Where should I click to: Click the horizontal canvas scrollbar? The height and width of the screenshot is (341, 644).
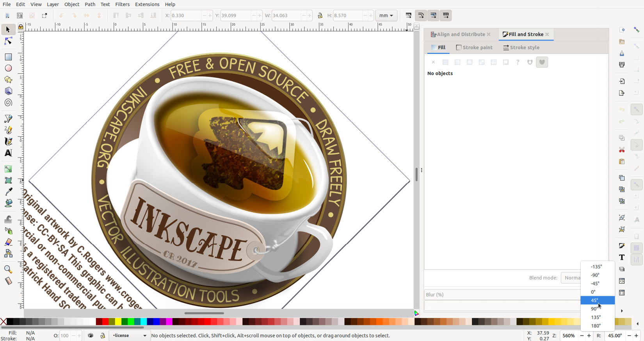coord(204,313)
